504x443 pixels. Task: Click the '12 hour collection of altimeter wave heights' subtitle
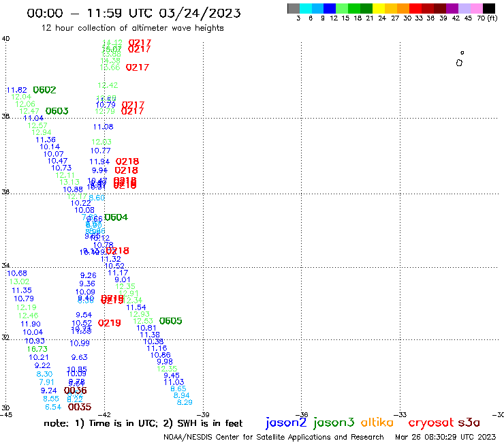click(132, 28)
